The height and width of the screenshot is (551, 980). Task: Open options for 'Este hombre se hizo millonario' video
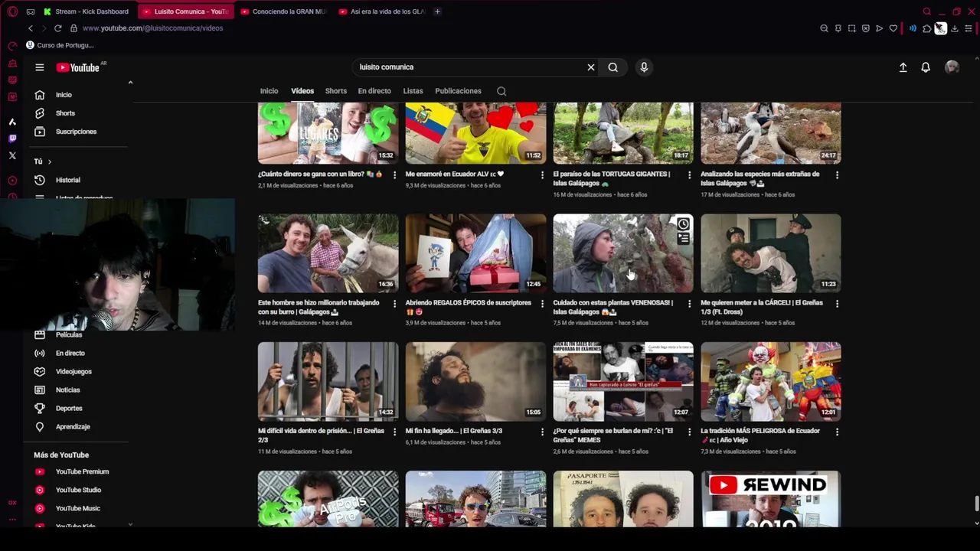(394, 304)
